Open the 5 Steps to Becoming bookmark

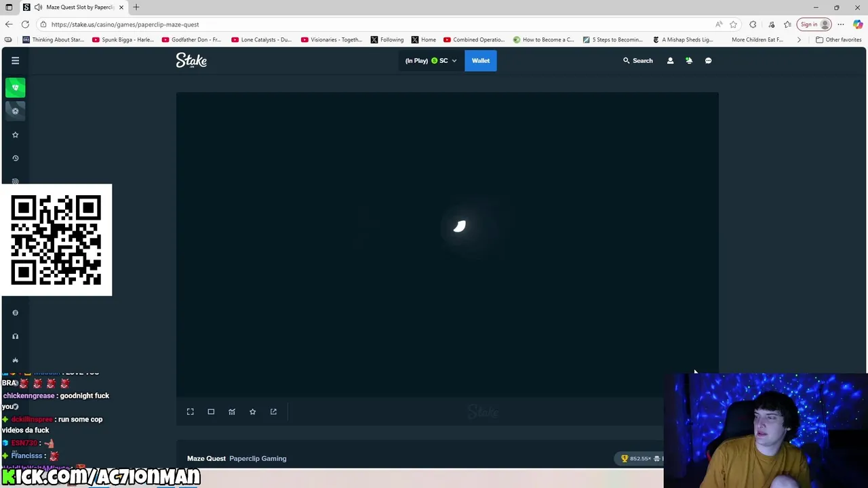pyautogui.click(x=614, y=39)
